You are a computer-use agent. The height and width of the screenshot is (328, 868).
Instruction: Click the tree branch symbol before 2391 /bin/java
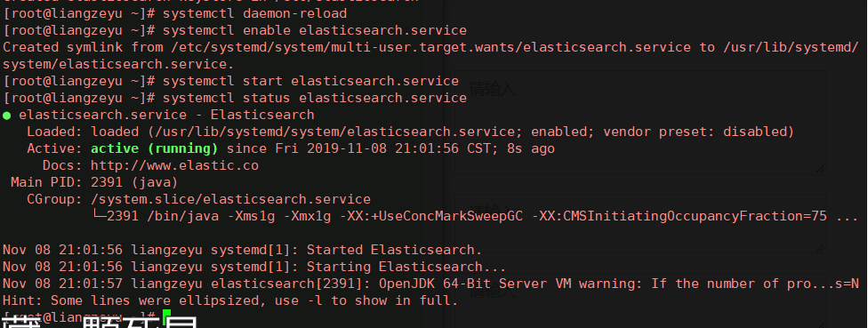99,216
